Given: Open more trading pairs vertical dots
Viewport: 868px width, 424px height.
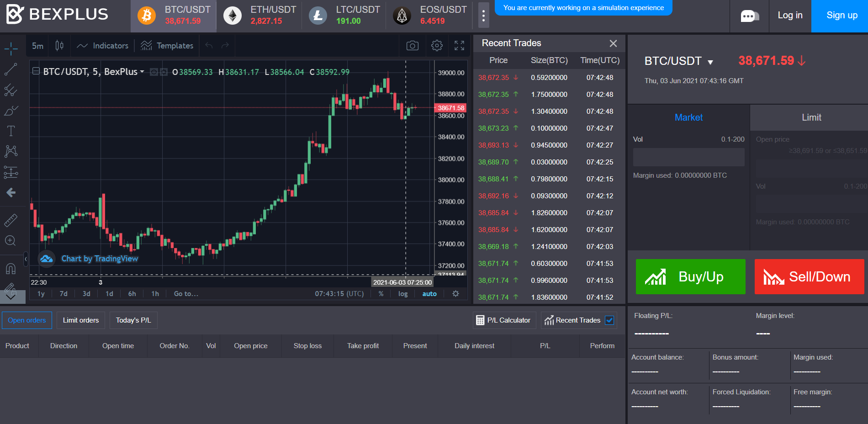Looking at the screenshot, I should (x=483, y=16).
